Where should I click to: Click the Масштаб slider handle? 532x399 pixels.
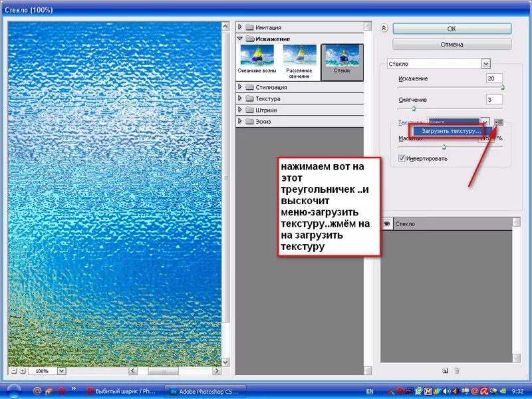[x=444, y=147]
